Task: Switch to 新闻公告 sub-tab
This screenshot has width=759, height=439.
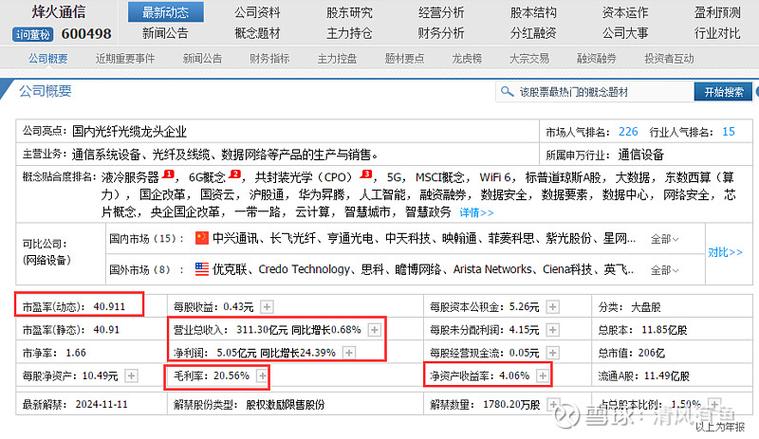Action: [202, 59]
